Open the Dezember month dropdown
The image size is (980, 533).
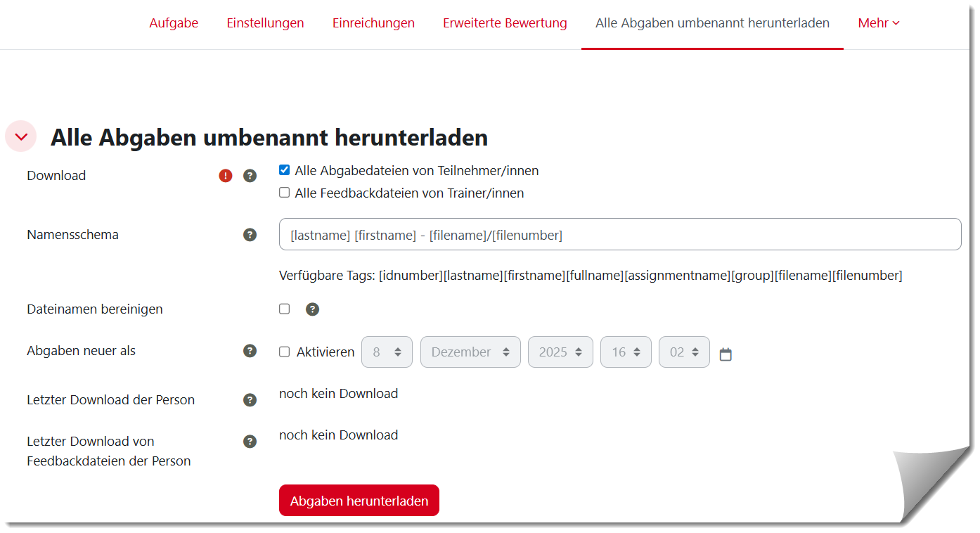(x=470, y=352)
